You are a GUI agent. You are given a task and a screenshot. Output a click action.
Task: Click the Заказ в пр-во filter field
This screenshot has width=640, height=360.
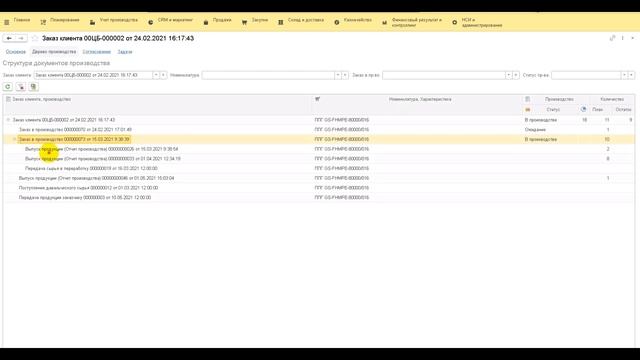click(x=444, y=75)
